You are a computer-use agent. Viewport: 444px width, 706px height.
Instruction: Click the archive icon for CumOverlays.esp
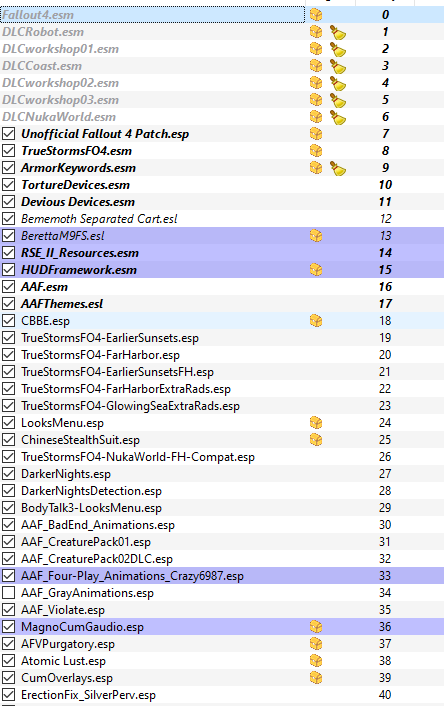point(316,678)
